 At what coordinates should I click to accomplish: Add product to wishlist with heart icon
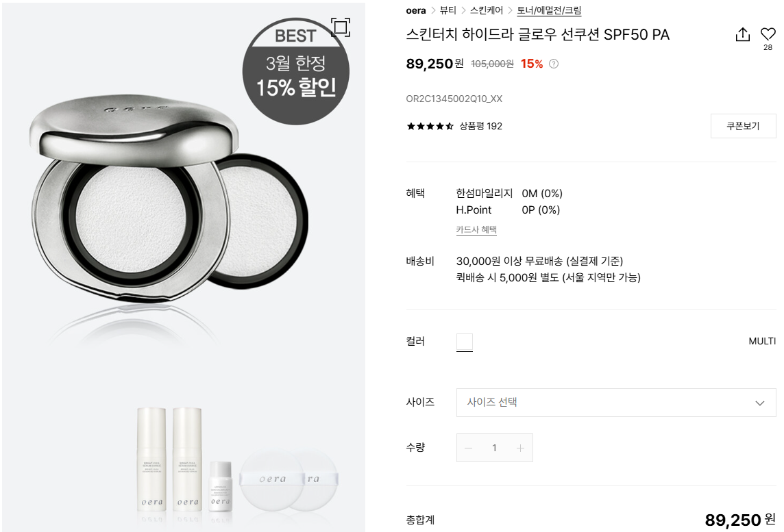click(x=768, y=34)
